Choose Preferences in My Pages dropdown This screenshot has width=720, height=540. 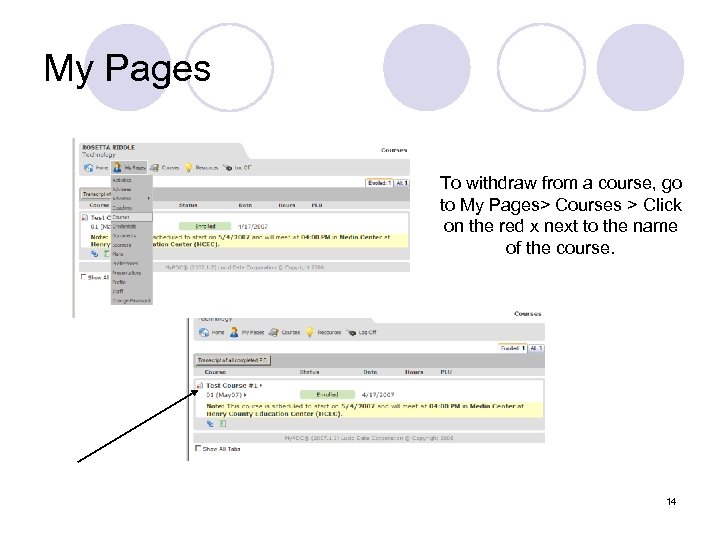point(132,264)
